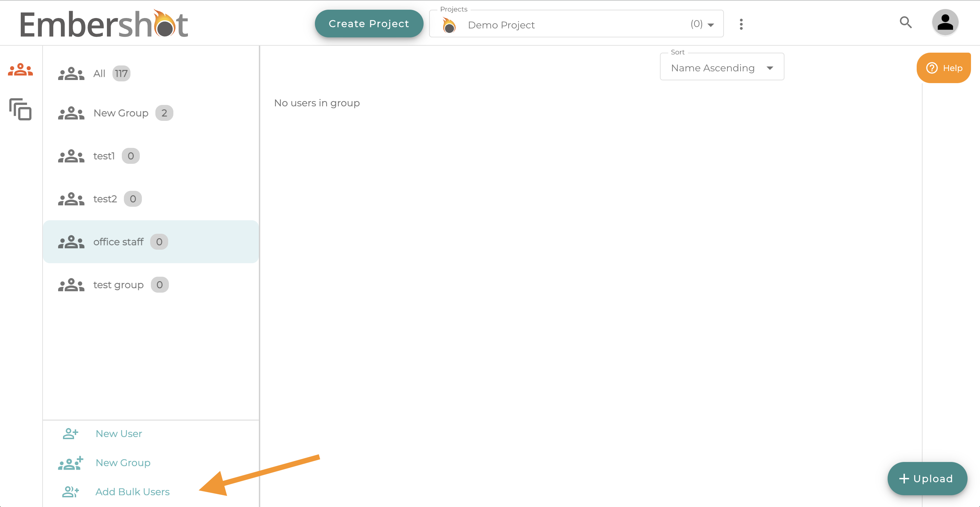Image resolution: width=980 pixels, height=507 pixels.
Task: Click the Add Bulk Users icon
Action: tap(71, 492)
